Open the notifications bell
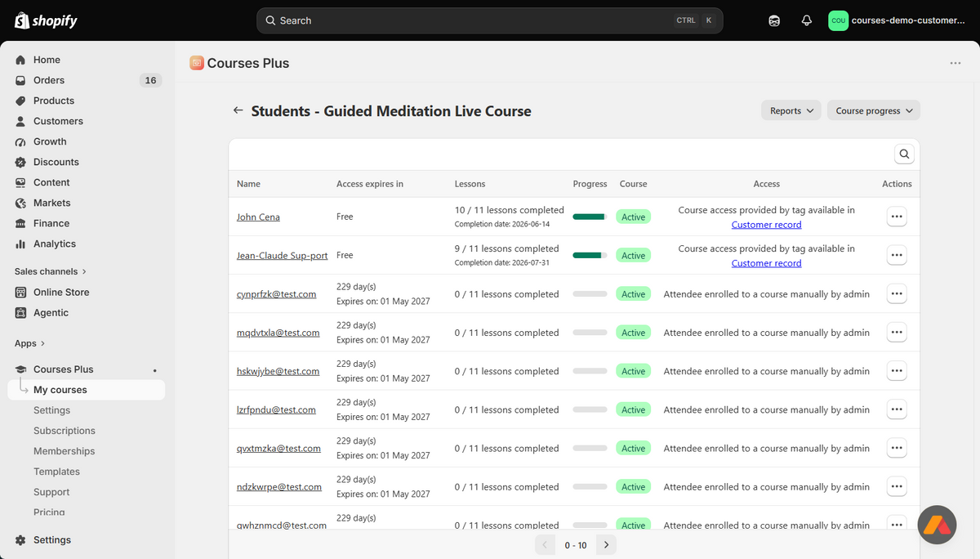This screenshot has height=559, width=980. pos(807,20)
